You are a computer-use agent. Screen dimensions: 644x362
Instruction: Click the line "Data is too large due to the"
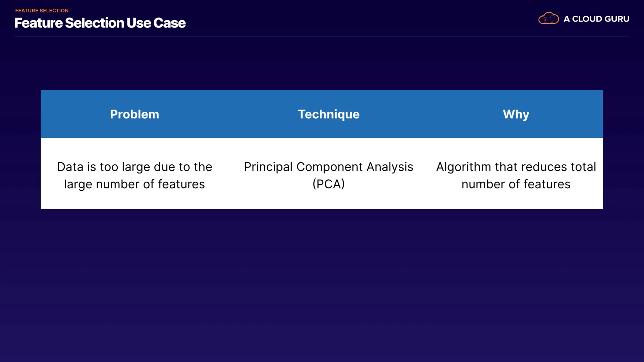point(135,167)
